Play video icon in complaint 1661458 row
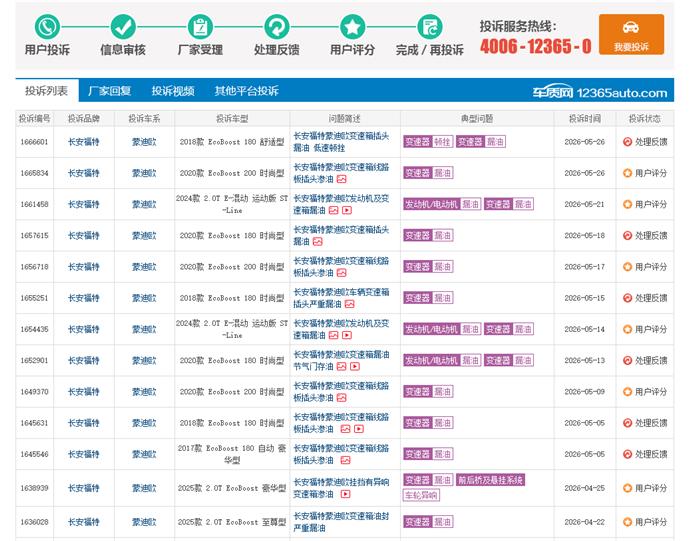Screen dimensions: 700x541 (x=347, y=210)
